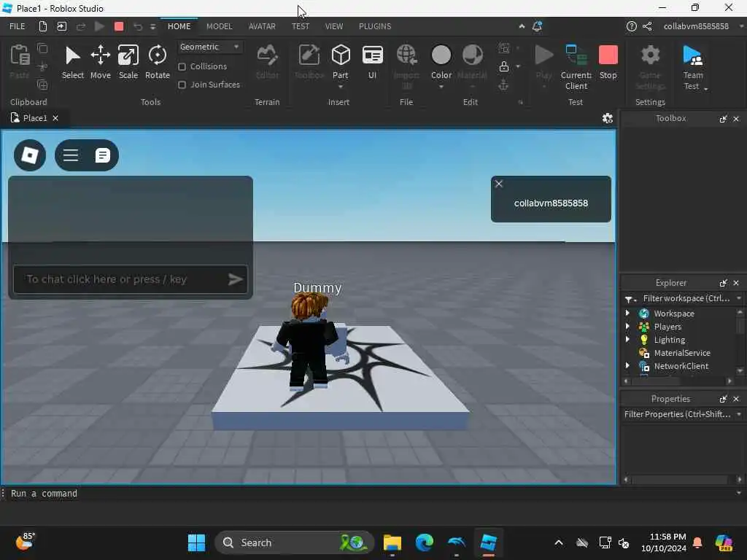The height and width of the screenshot is (560, 747).
Task: Open Team Test
Action: click(x=693, y=67)
